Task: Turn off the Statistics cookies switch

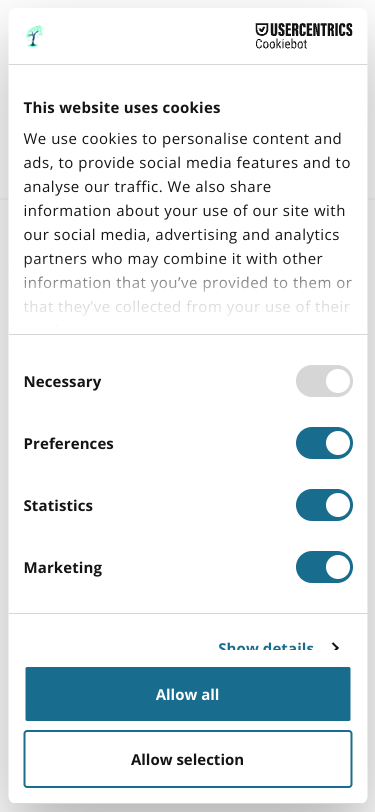Action: pyautogui.click(x=324, y=505)
